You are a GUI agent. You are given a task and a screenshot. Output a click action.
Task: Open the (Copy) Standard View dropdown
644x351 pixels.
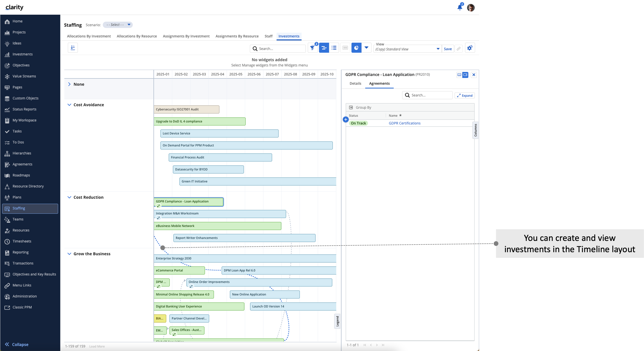click(x=408, y=49)
